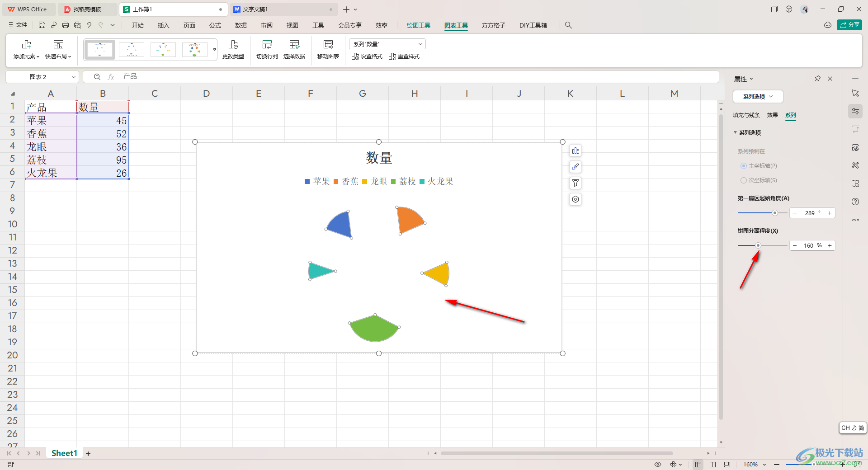Click Change Chart Type (更改类型) icon
This screenshot has width=868, height=470.
pyautogui.click(x=233, y=44)
